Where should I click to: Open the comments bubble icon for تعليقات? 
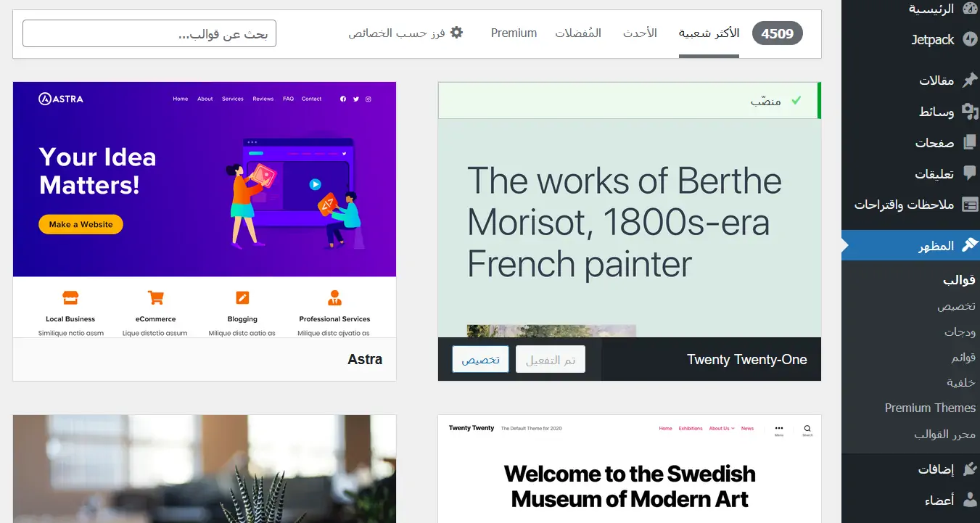(970, 173)
